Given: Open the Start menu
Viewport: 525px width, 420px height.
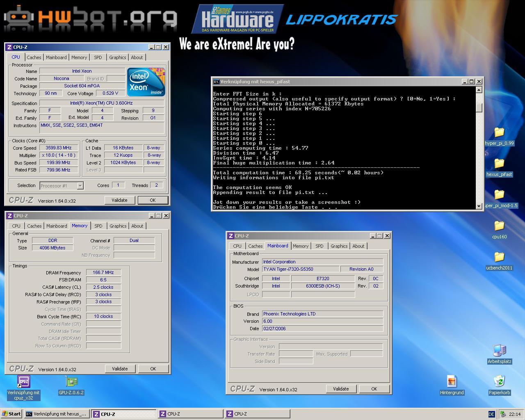Looking at the screenshot, I should 11,414.
